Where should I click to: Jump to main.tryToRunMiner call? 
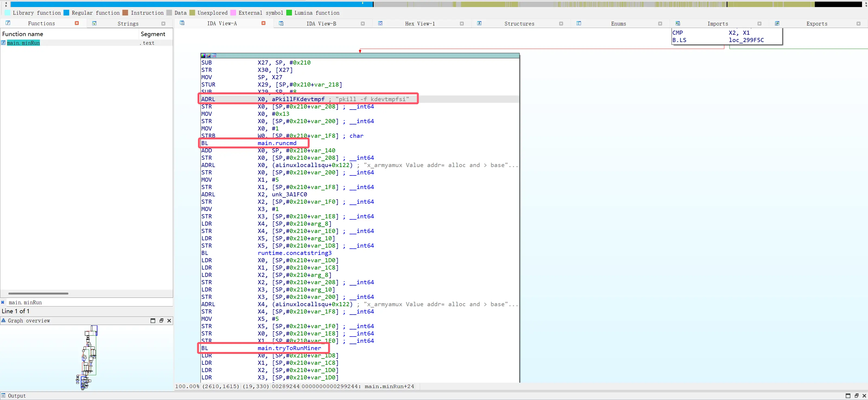[289, 348]
